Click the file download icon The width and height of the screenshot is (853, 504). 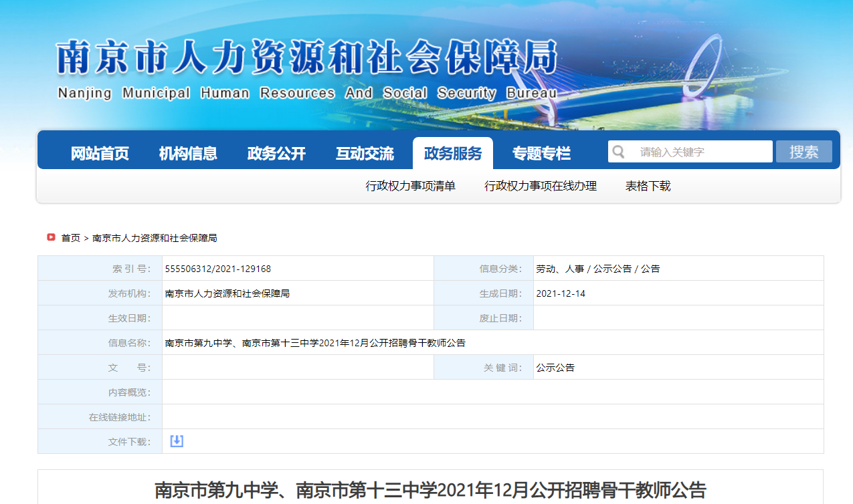click(x=177, y=441)
